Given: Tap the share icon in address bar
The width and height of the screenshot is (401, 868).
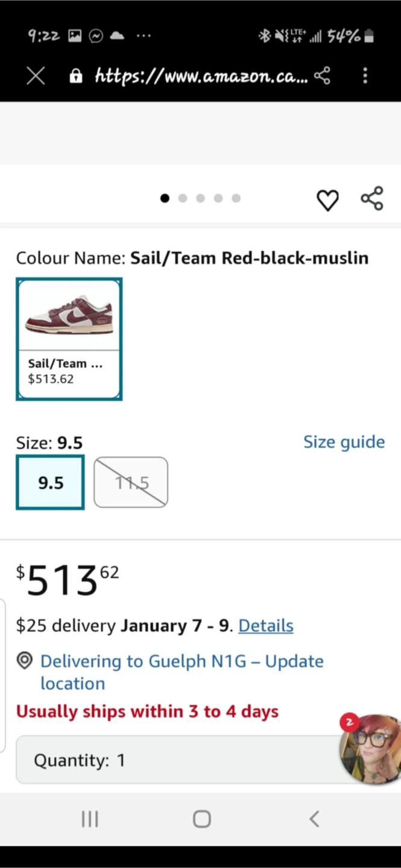Looking at the screenshot, I should tap(323, 76).
